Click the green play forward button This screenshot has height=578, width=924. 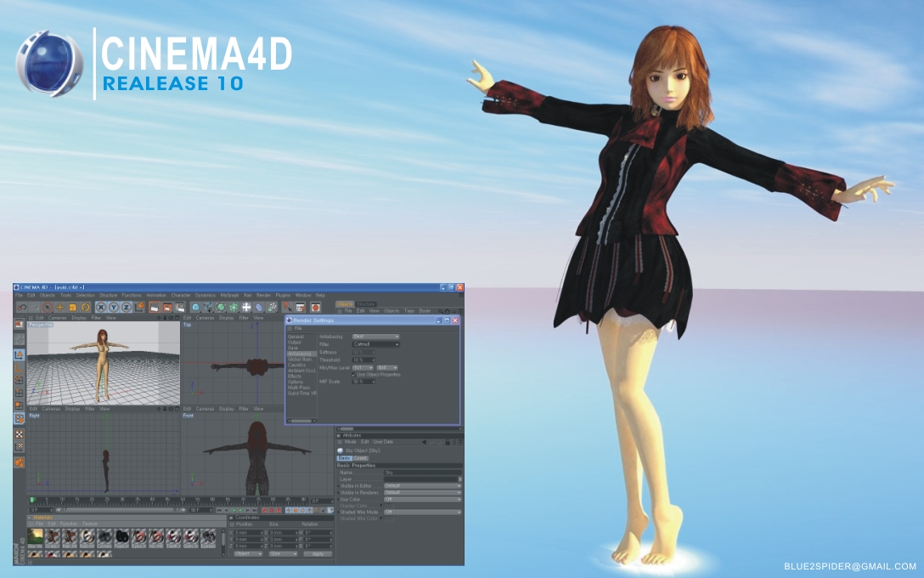[x=240, y=510]
